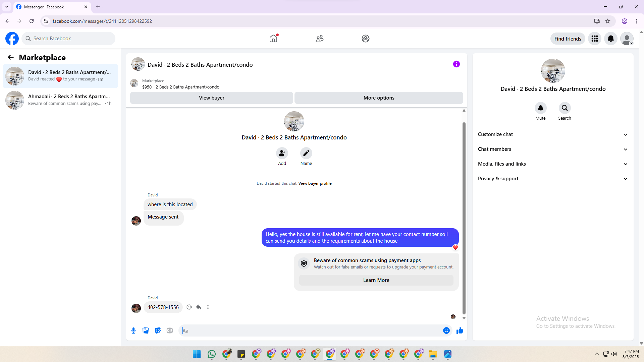
Task: Attach a photo or file
Action: [146, 330]
